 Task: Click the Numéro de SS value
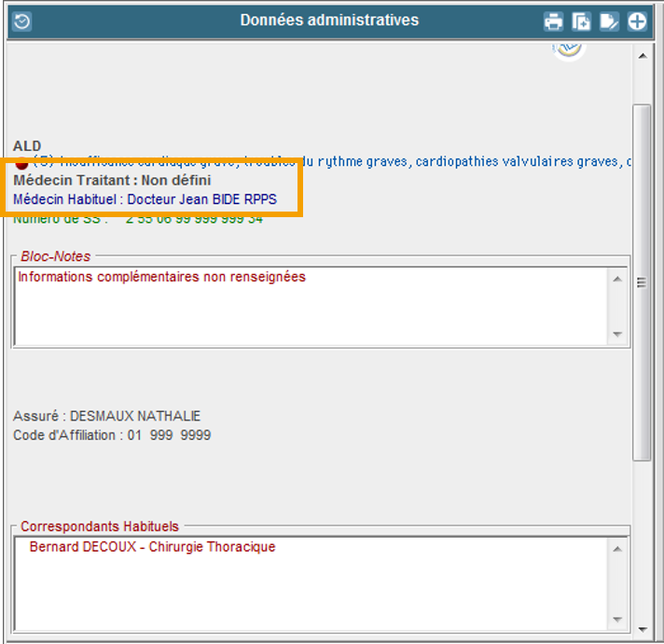pos(194,219)
